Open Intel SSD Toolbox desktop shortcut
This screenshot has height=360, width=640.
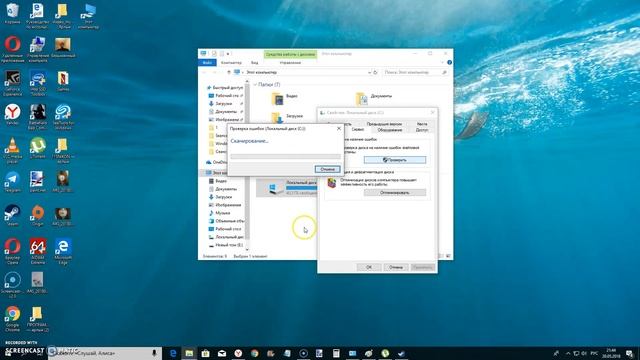click(x=38, y=83)
